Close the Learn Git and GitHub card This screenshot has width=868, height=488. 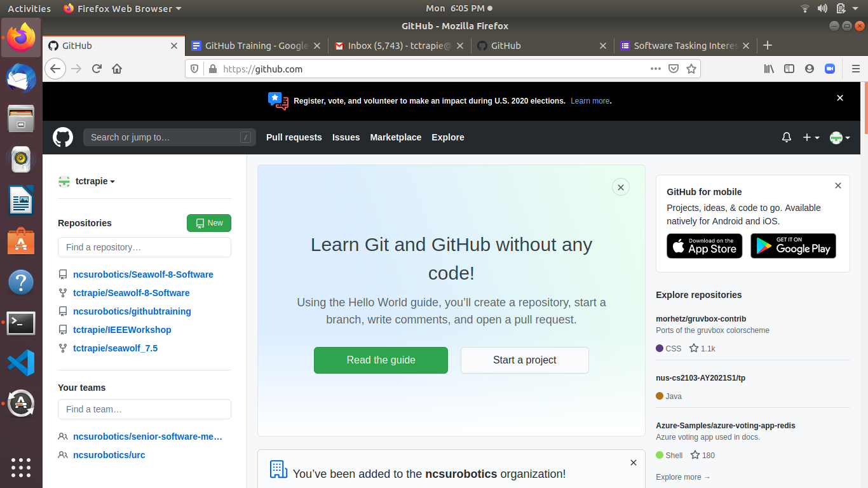coord(621,187)
